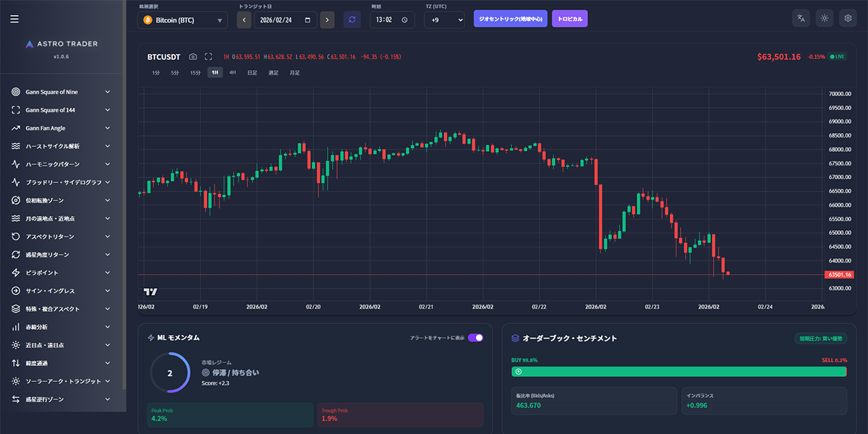
Task: Advance to the next transit date
Action: pos(327,20)
